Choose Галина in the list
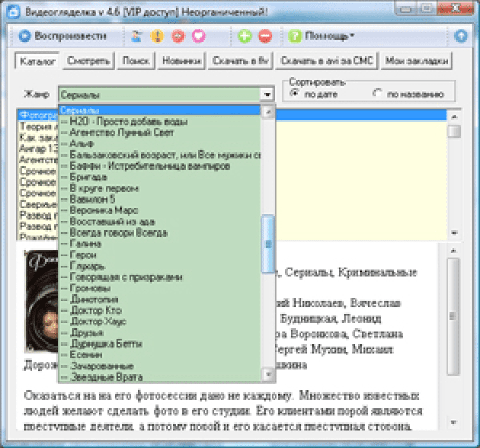Screen dimensions: 480x448 click(159, 244)
